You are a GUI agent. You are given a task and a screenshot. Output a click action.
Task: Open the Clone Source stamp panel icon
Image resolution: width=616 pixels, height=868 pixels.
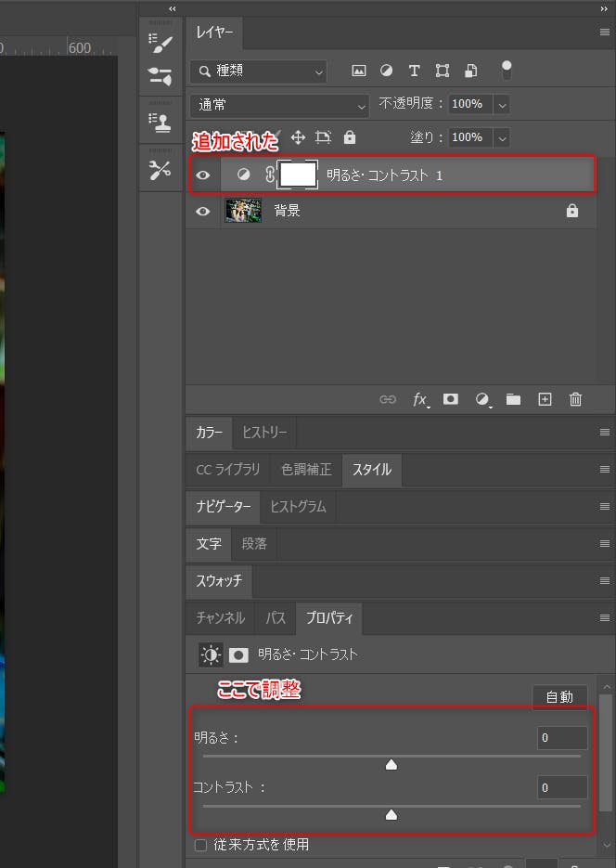[160, 123]
